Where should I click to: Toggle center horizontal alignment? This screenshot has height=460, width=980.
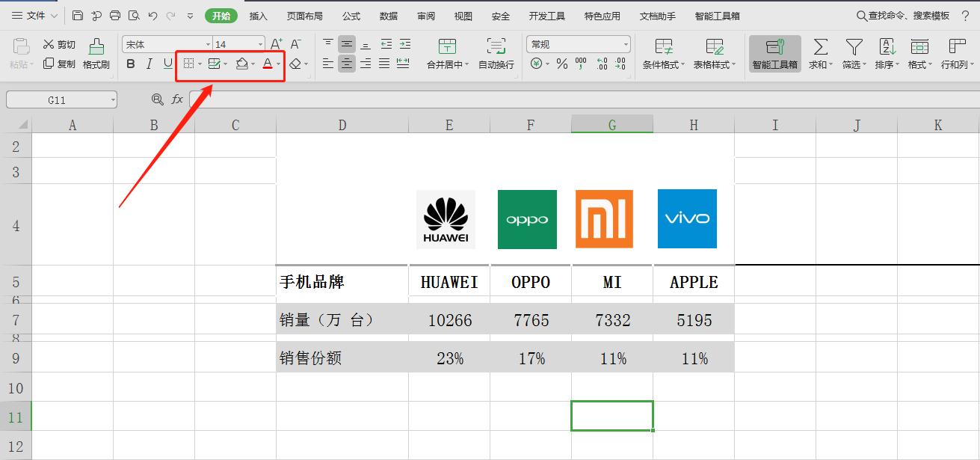tap(347, 64)
